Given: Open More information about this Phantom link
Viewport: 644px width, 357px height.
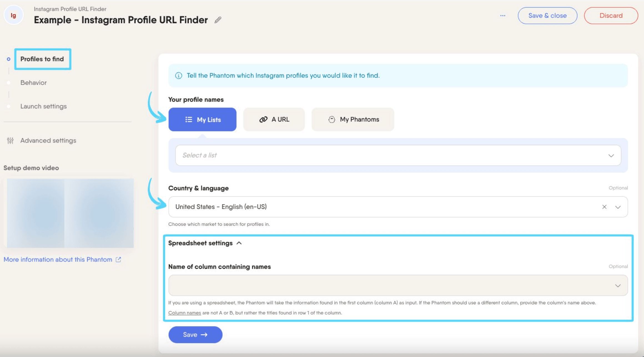Looking at the screenshot, I should click(x=58, y=259).
